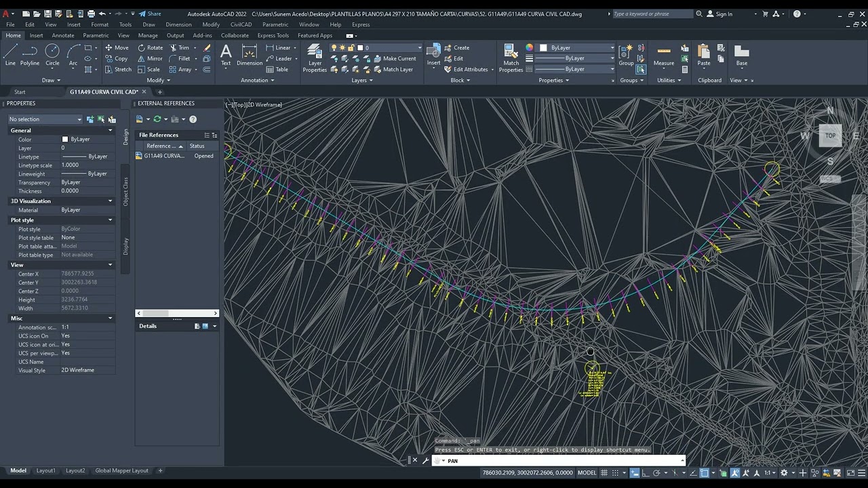Click the keyword search field
This screenshot has height=488, width=868.
(x=653, y=14)
